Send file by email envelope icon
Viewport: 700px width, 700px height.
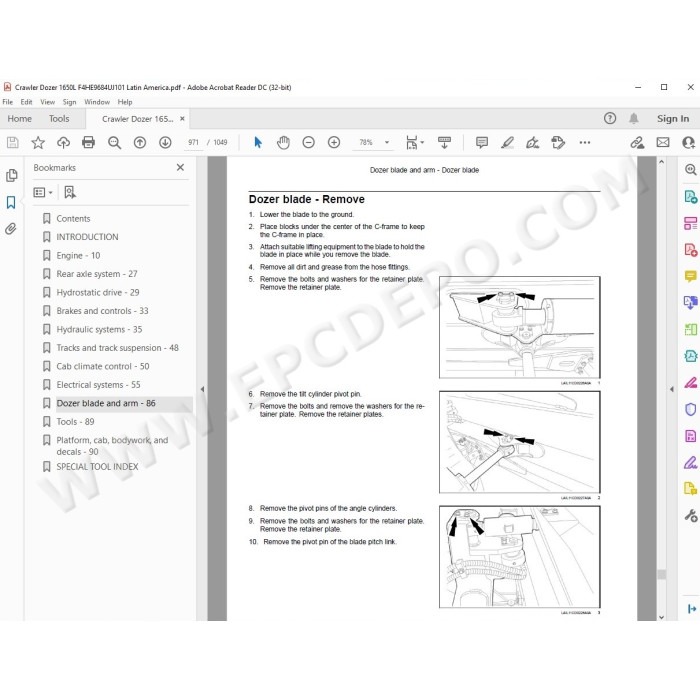(x=663, y=142)
